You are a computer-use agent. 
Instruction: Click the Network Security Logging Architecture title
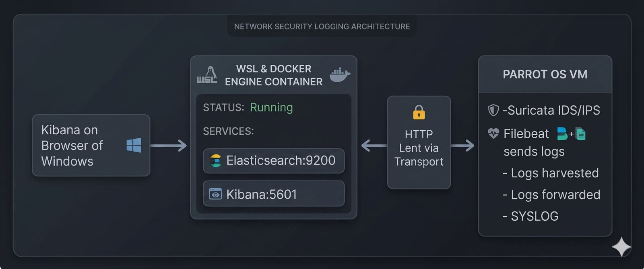point(322,27)
